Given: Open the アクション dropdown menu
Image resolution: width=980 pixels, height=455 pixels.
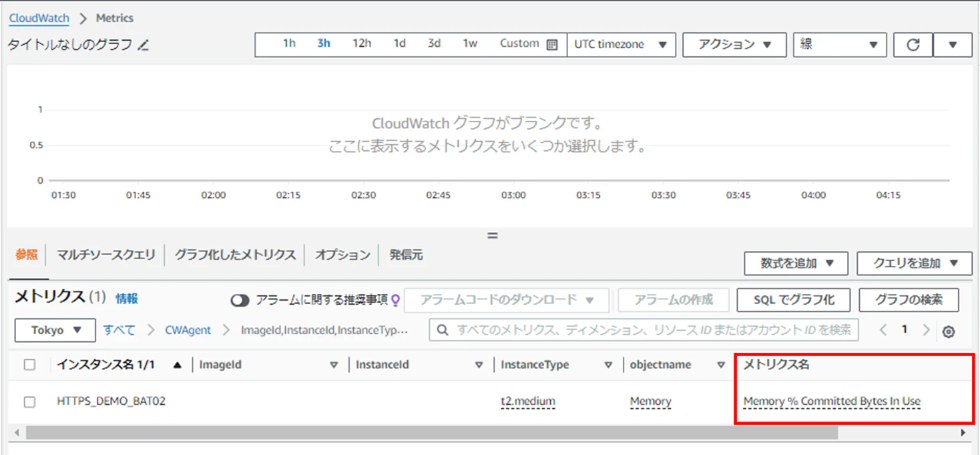Looking at the screenshot, I should click(734, 45).
